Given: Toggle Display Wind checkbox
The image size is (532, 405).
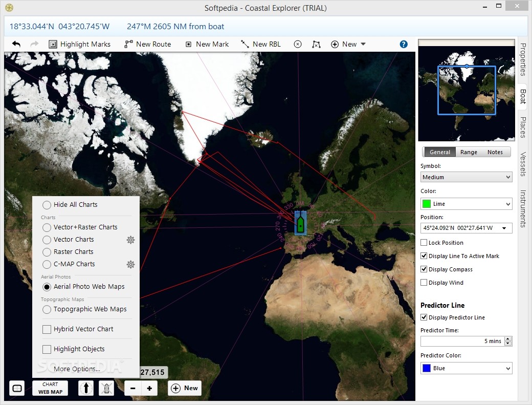Looking at the screenshot, I should click(x=424, y=283).
